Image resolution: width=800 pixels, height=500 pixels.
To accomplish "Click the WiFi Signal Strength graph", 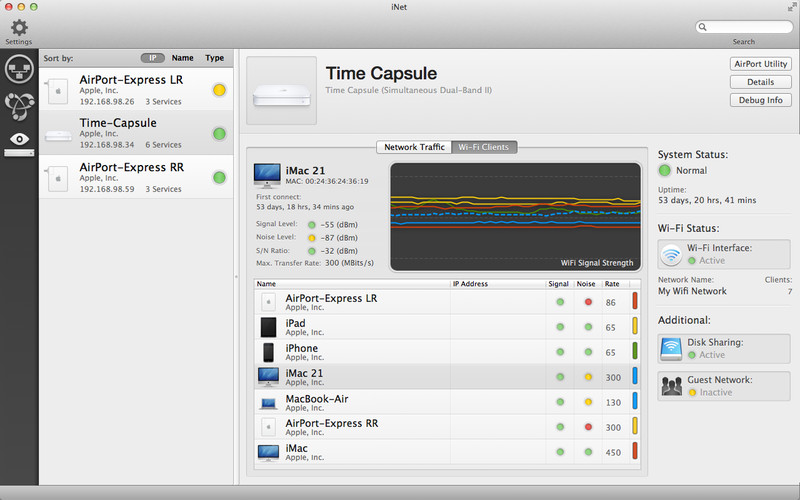I will coord(515,217).
